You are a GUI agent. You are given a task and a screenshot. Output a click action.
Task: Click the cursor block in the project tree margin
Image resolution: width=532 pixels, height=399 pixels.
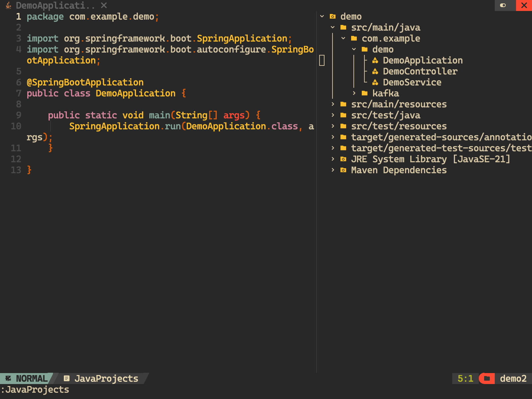322,60
